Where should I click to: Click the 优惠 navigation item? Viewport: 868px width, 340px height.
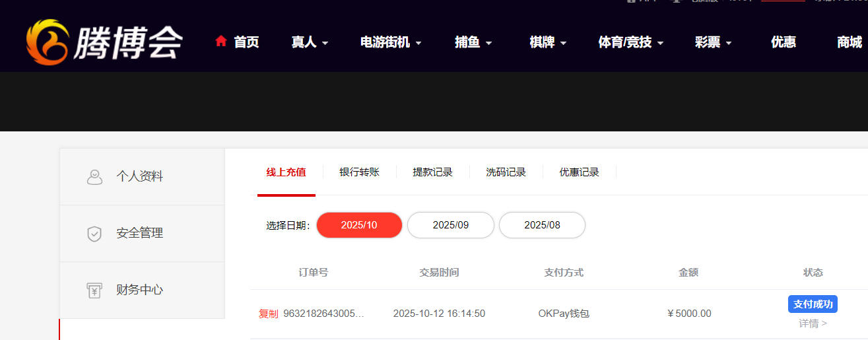pyautogui.click(x=784, y=42)
